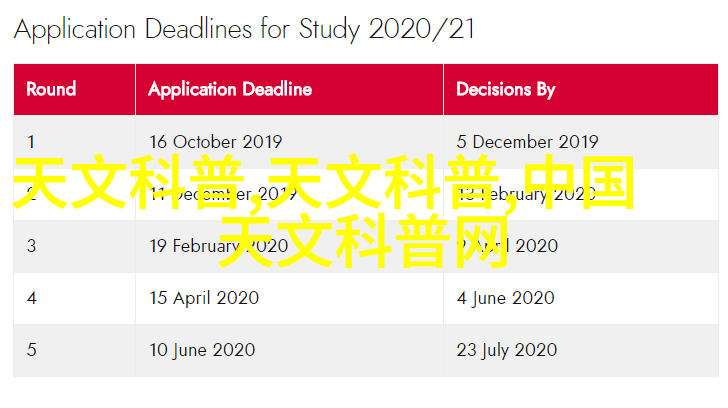
Task: Click the Decisions By column header
Action: 581,90
